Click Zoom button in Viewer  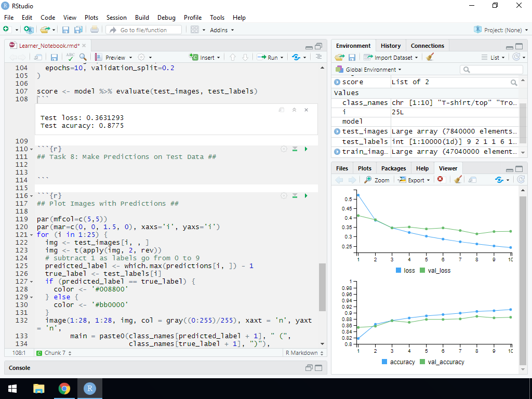pyautogui.click(x=377, y=180)
